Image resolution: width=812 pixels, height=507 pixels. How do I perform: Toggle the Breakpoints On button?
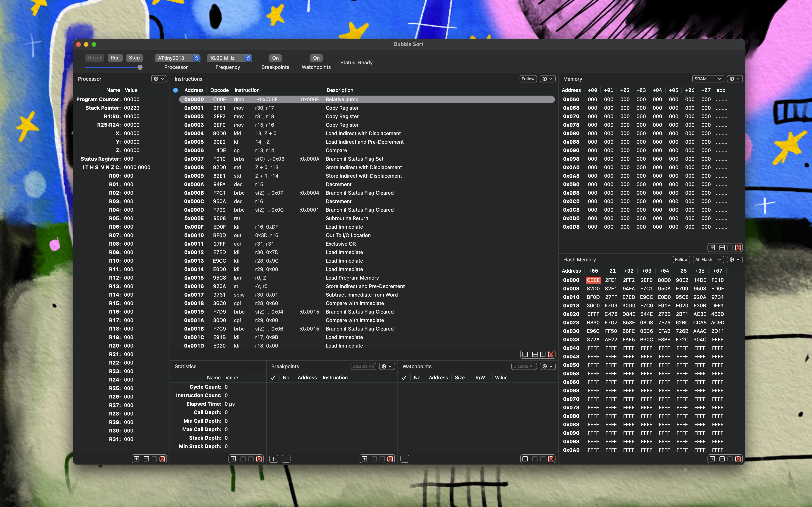[x=275, y=58]
